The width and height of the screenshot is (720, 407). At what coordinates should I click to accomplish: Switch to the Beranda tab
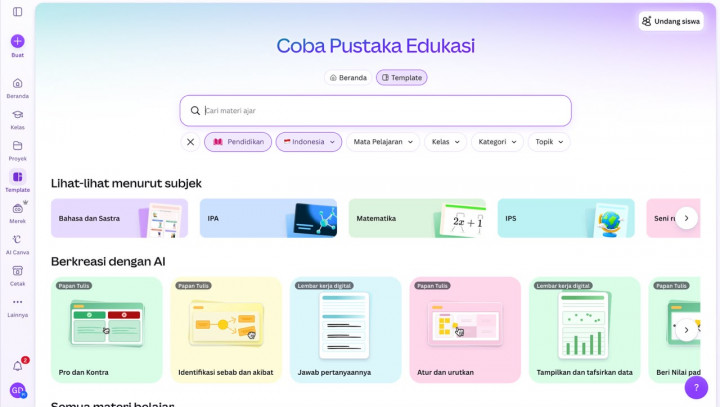(x=348, y=78)
